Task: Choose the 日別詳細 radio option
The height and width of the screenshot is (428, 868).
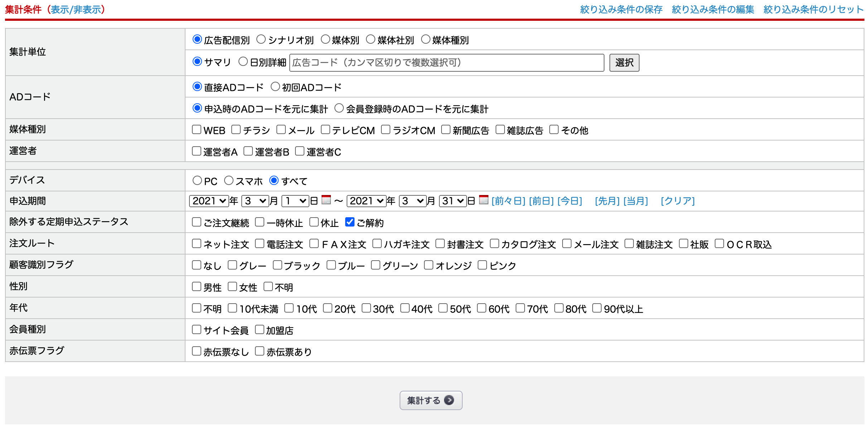Action: 243,62
